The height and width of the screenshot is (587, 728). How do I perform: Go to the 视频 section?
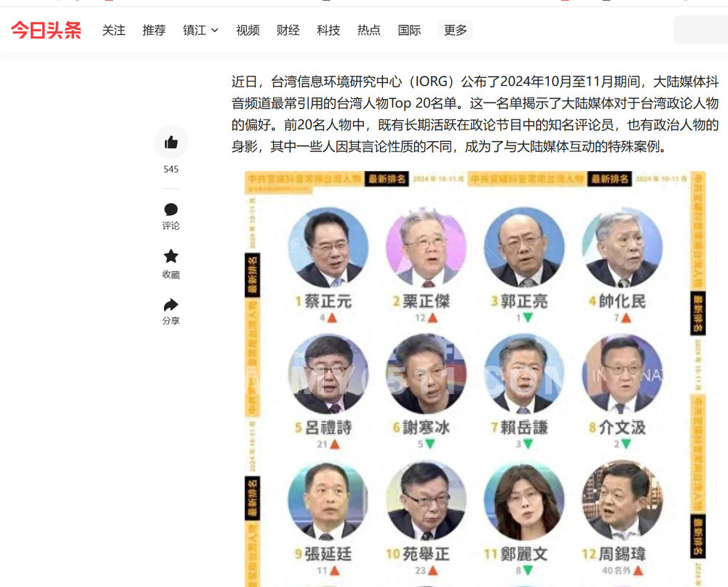coord(248,30)
